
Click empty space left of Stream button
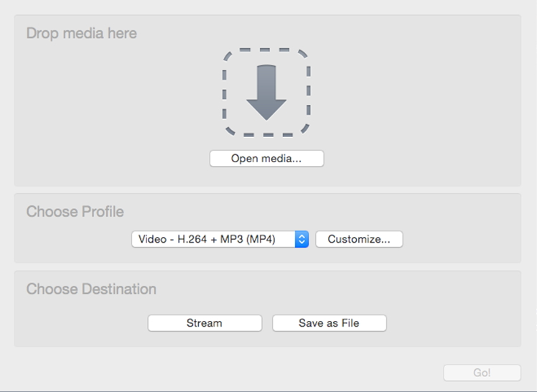point(79,323)
